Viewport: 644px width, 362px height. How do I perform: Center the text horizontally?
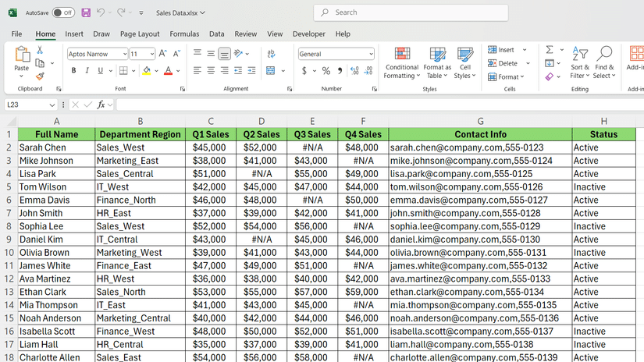coord(211,70)
